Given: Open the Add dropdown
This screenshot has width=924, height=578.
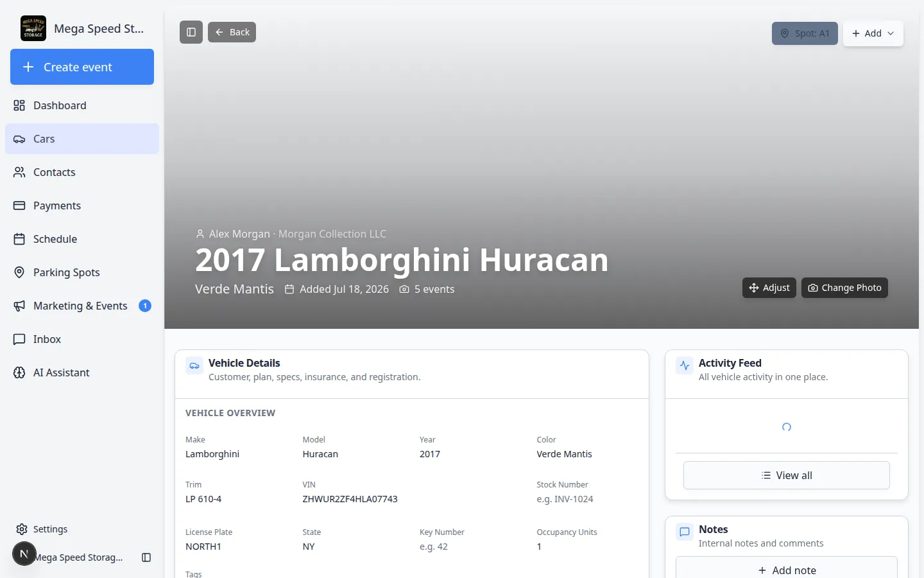Looking at the screenshot, I should pyautogui.click(x=873, y=33).
